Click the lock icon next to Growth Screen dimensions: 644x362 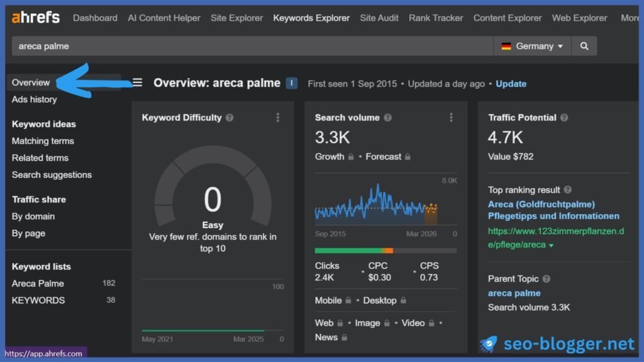click(351, 156)
